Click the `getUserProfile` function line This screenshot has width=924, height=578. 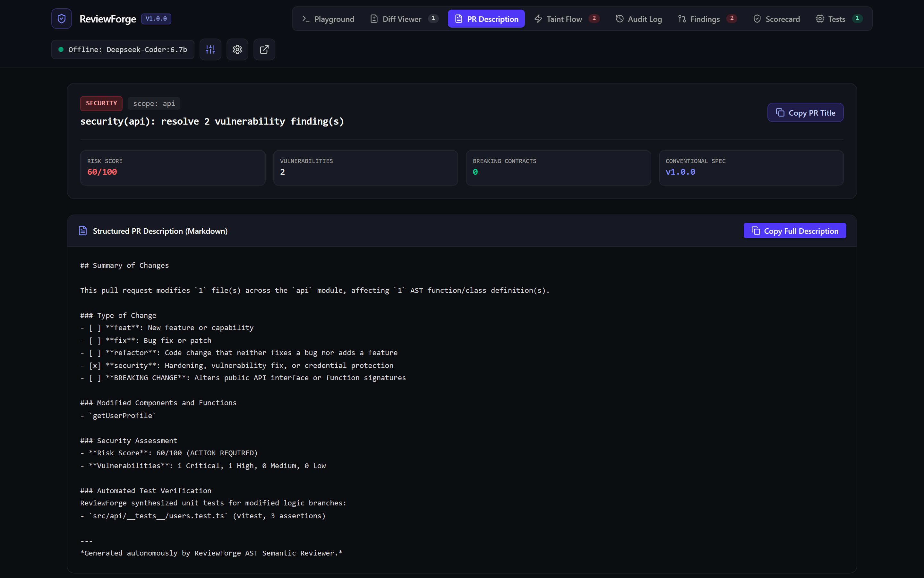coord(118,416)
